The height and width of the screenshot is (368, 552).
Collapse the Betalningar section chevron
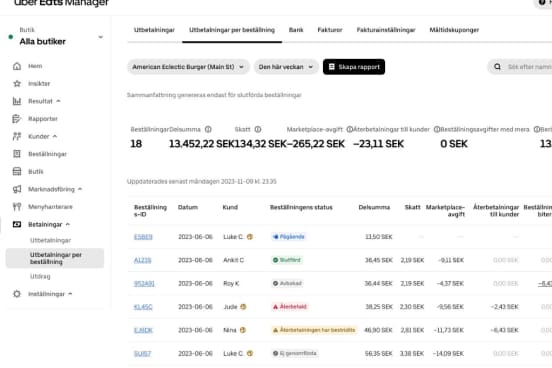pos(68,224)
